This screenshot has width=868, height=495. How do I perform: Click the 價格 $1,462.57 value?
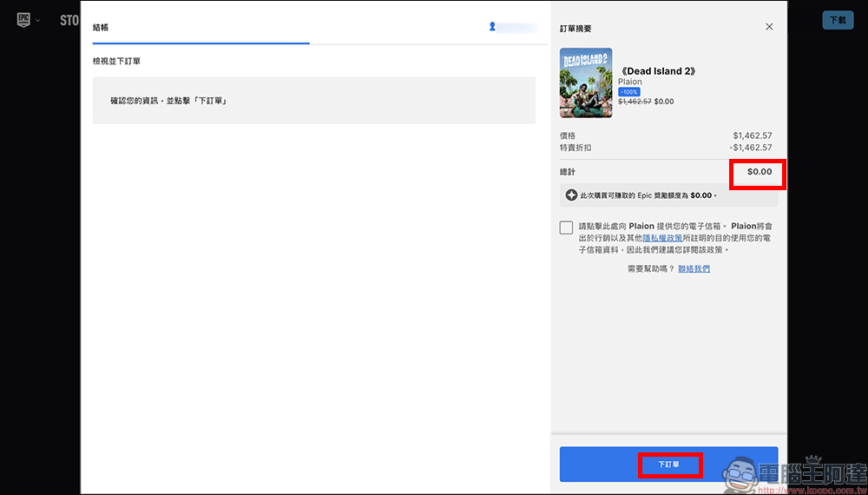click(x=753, y=135)
